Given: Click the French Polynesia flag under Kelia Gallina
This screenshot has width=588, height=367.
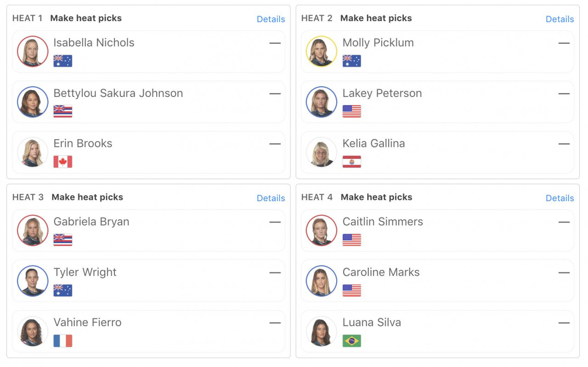Looking at the screenshot, I should (352, 162).
